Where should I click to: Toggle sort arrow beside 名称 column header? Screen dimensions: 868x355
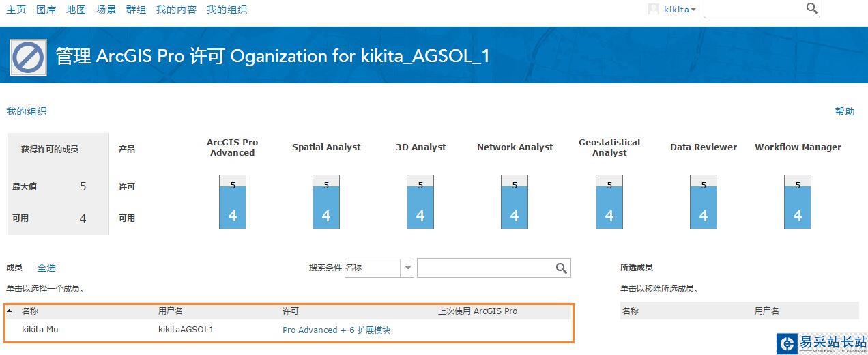click(10, 311)
